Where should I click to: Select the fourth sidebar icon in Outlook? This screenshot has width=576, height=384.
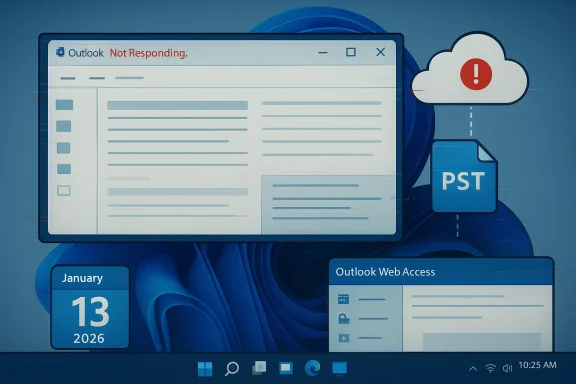pos(64,169)
